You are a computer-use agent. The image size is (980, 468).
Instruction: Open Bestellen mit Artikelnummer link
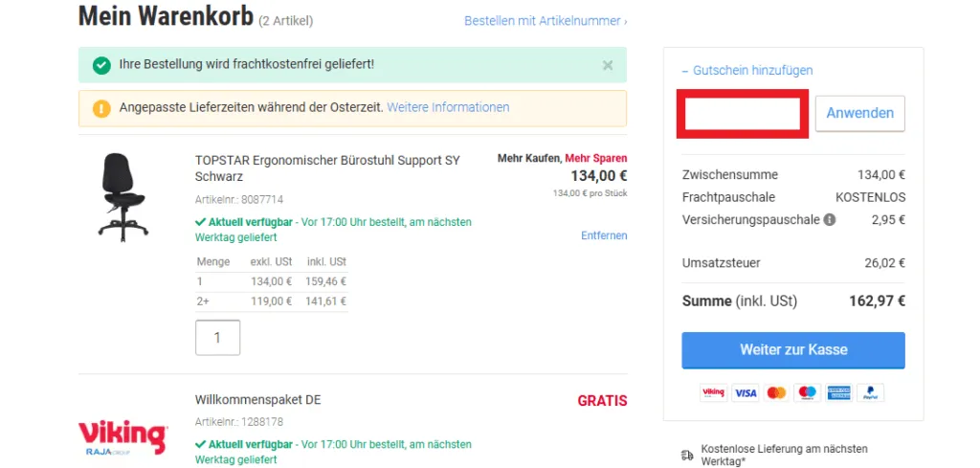(546, 20)
